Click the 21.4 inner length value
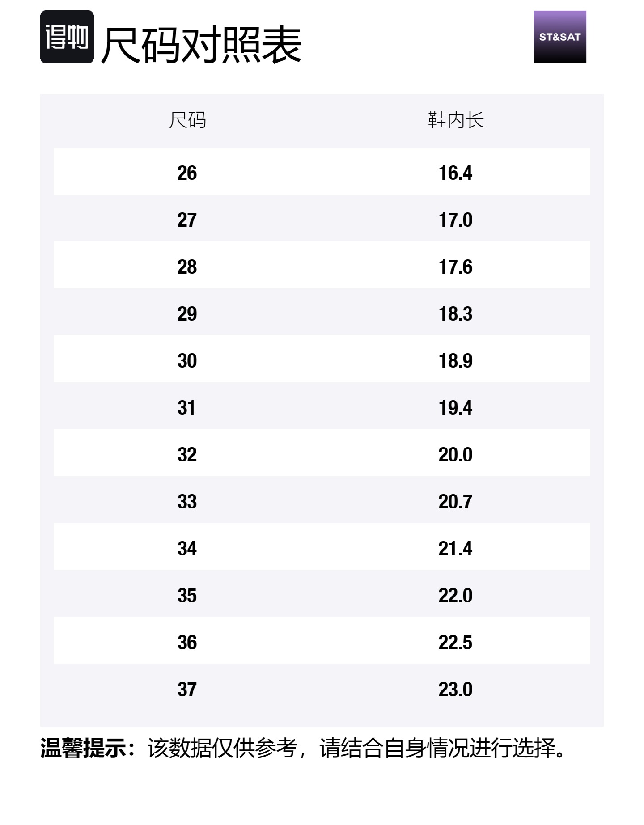This screenshot has height=825, width=644. [x=455, y=549]
